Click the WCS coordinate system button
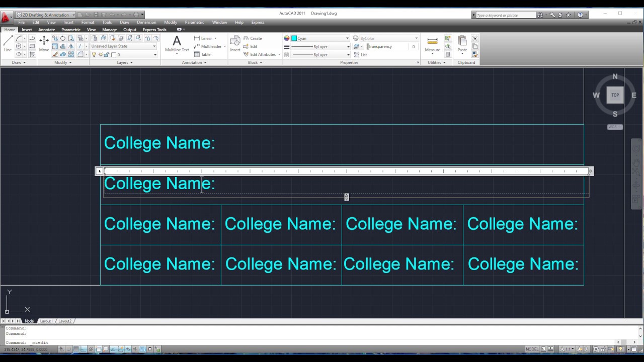 click(x=614, y=127)
